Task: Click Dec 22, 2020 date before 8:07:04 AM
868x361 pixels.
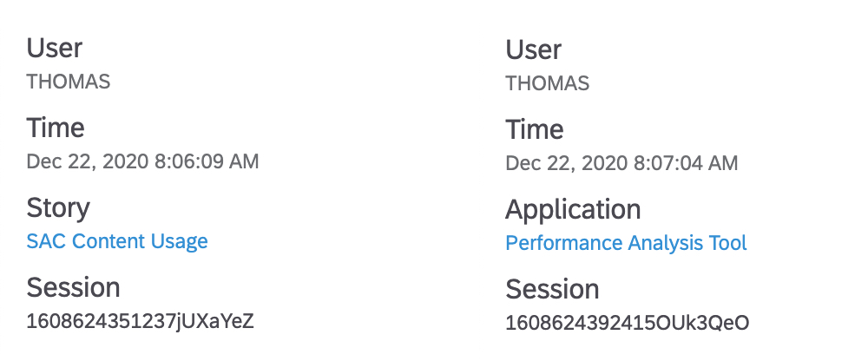Action: click(x=566, y=163)
